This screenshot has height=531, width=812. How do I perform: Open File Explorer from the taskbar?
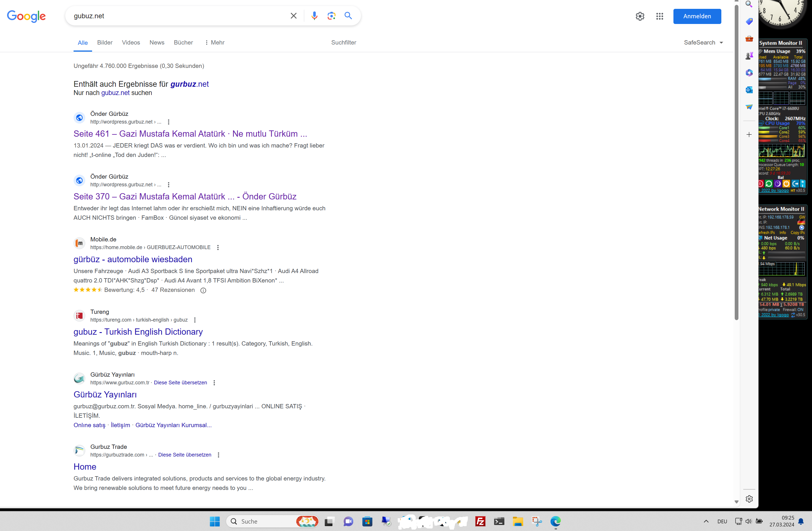[x=517, y=521]
